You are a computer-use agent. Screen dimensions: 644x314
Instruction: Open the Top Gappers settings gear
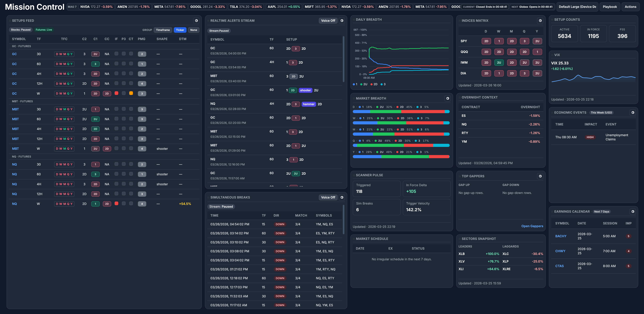(540, 176)
